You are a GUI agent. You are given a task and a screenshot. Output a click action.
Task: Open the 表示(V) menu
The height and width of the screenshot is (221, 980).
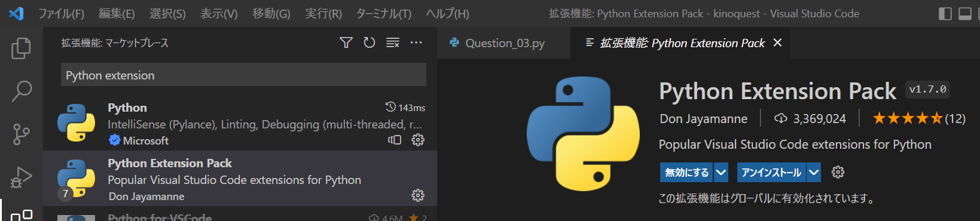pos(219,13)
